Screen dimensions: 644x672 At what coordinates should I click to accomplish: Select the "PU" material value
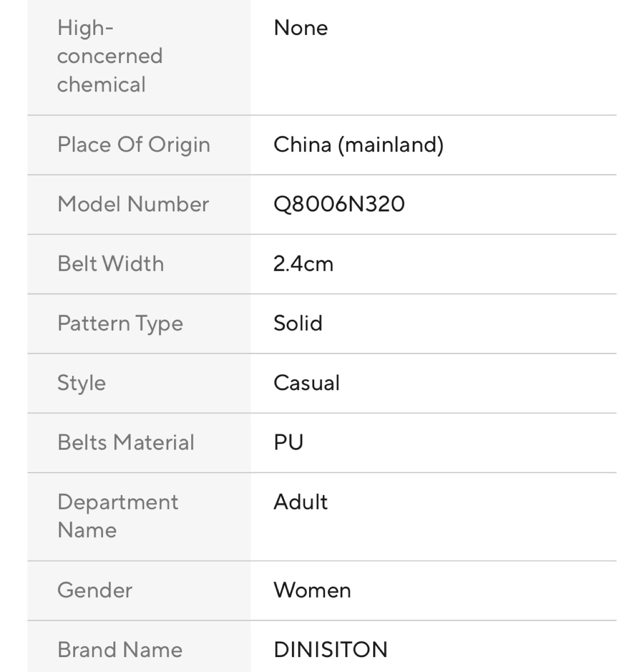288,442
